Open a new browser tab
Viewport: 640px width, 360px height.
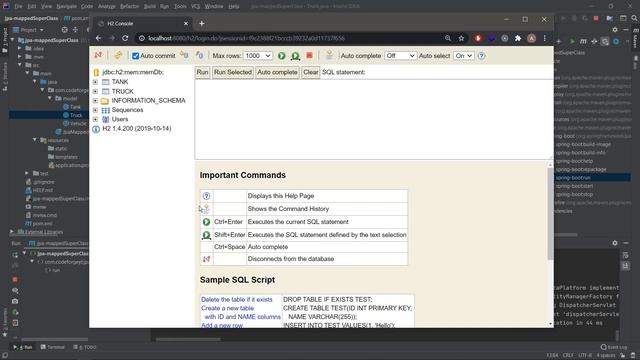point(202,24)
